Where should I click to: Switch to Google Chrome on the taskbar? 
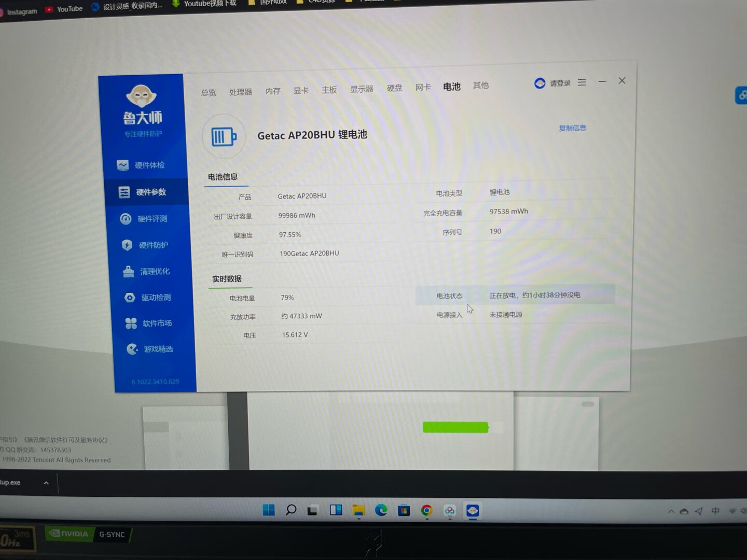426,511
